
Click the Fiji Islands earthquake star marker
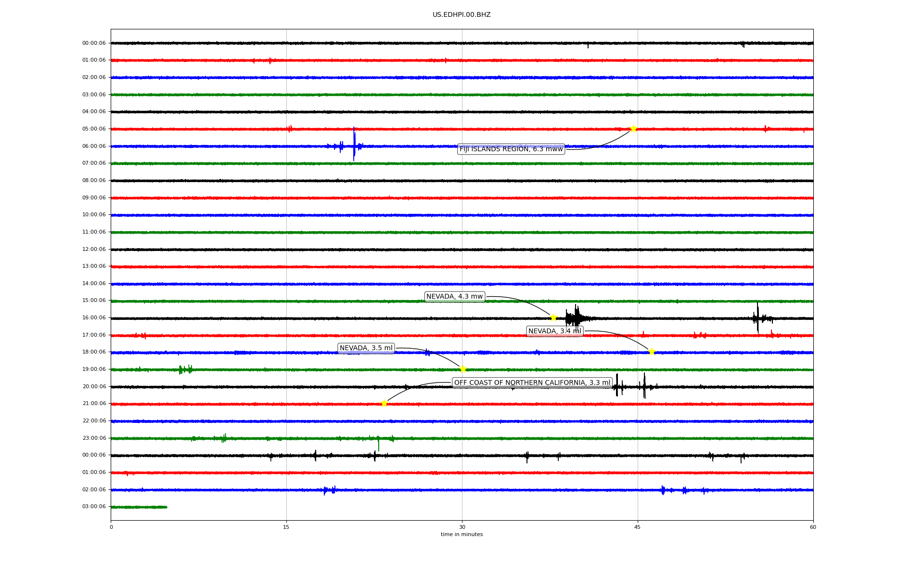point(633,129)
